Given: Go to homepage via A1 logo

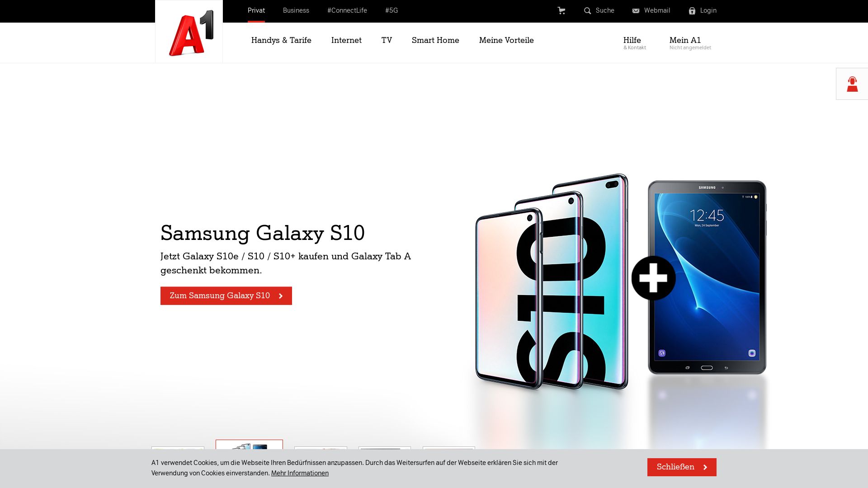Looking at the screenshot, I should 189,32.
